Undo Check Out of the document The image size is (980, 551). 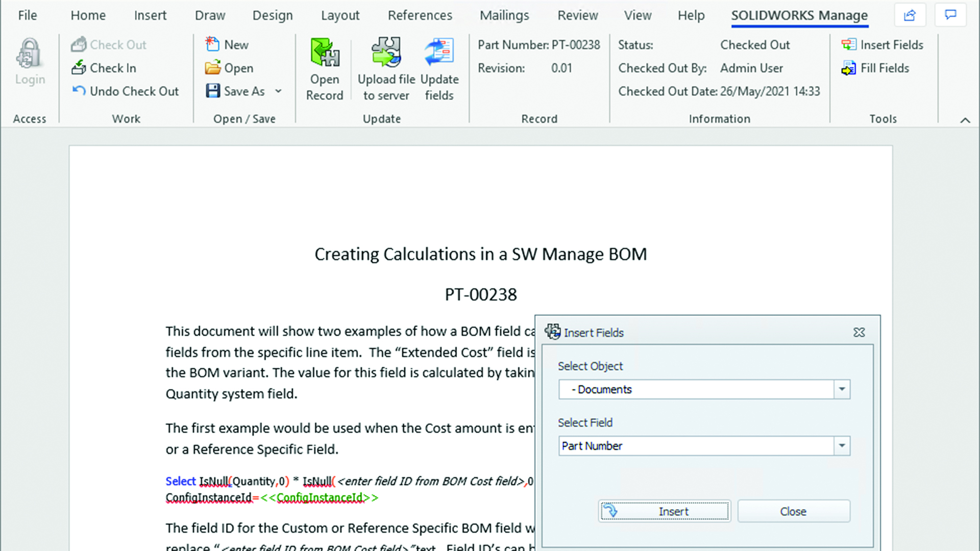point(125,91)
